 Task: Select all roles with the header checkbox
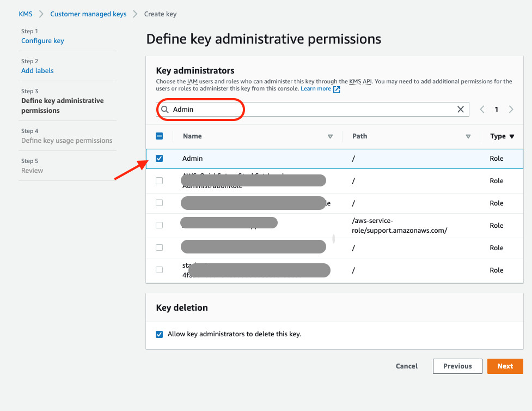click(159, 136)
